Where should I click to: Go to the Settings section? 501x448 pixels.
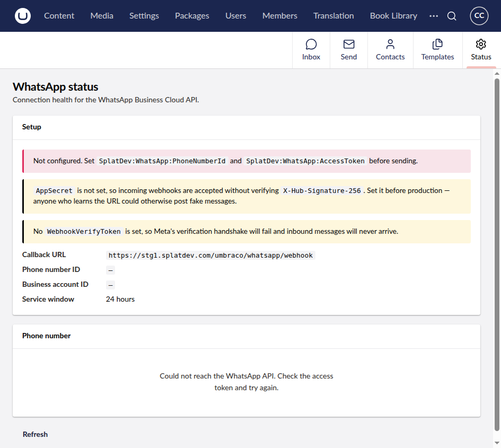click(x=144, y=16)
